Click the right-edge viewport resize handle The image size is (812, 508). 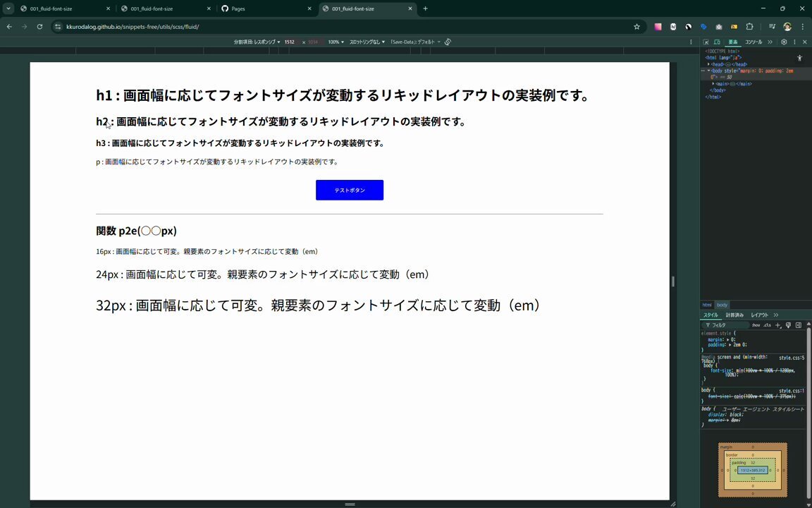672,282
